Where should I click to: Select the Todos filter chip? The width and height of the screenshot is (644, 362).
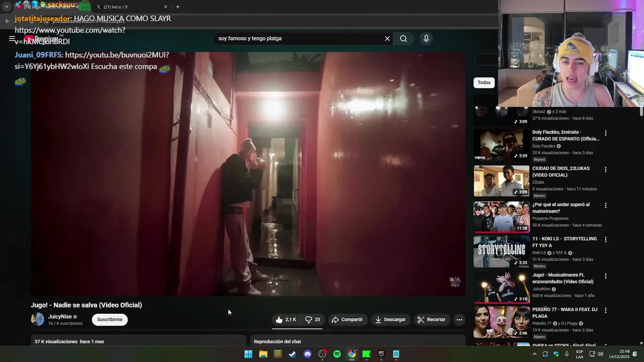click(x=484, y=82)
